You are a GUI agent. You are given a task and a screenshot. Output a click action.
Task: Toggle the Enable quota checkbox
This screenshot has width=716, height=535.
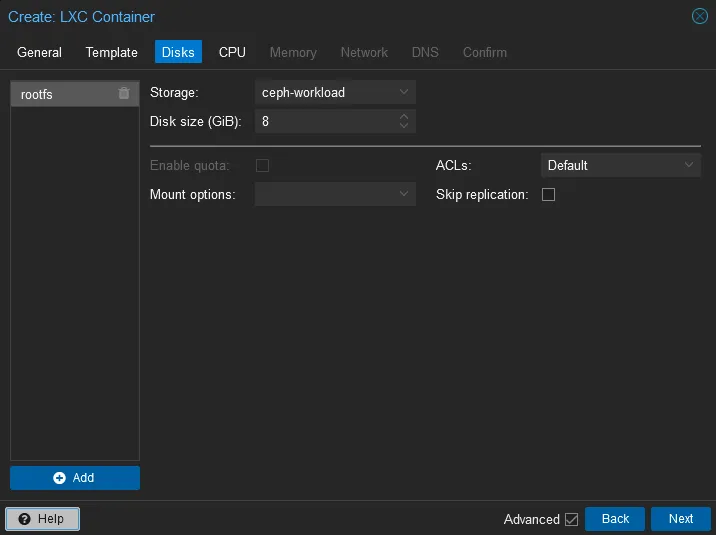[262, 165]
